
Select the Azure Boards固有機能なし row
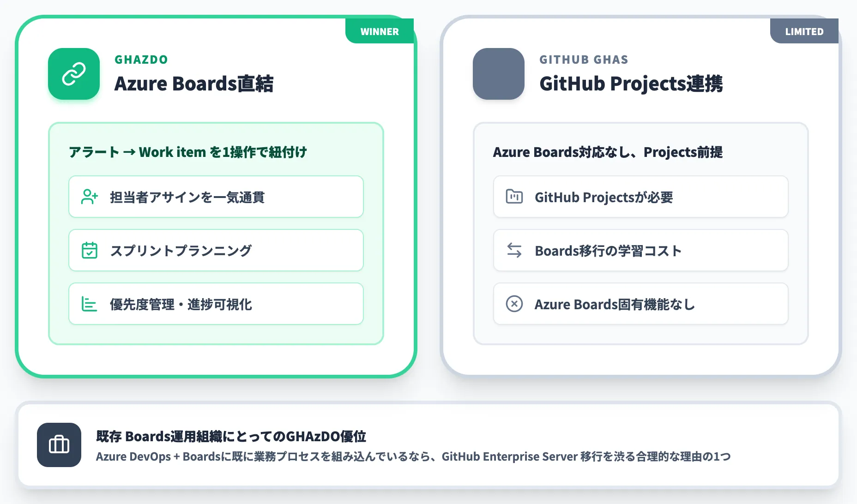(x=641, y=304)
